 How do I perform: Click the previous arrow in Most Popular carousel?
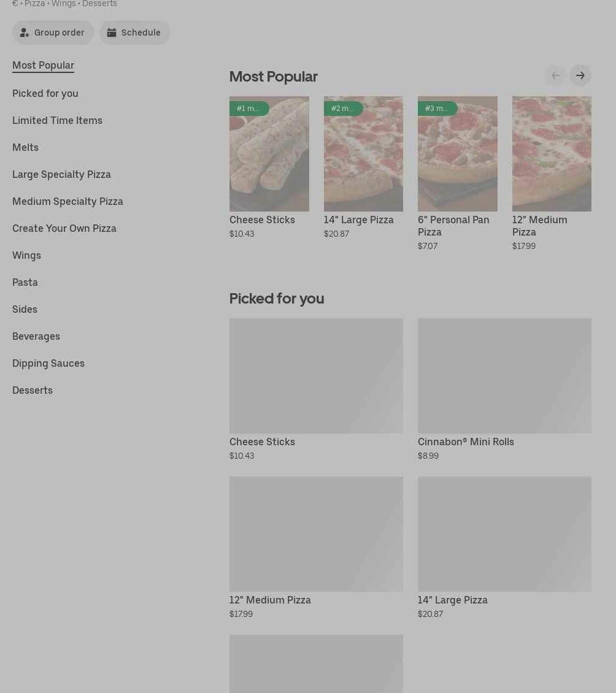[x=555, y=75]
